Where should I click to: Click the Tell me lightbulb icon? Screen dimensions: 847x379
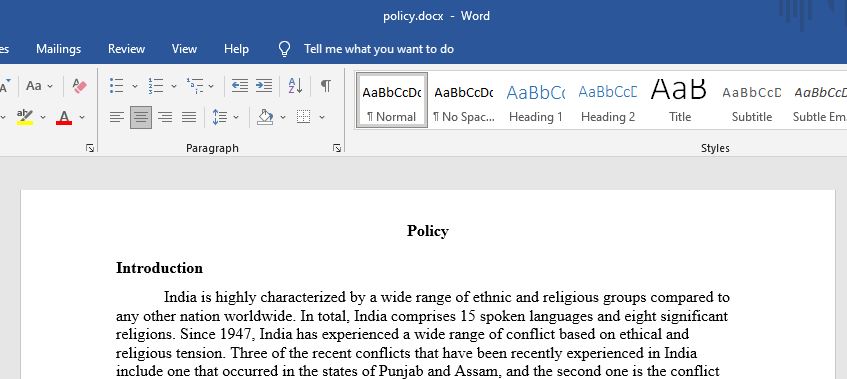(x=285, y=49)
